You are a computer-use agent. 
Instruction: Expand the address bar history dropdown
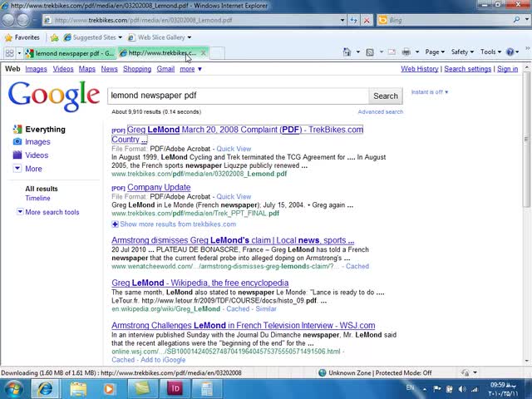[342, 20]
